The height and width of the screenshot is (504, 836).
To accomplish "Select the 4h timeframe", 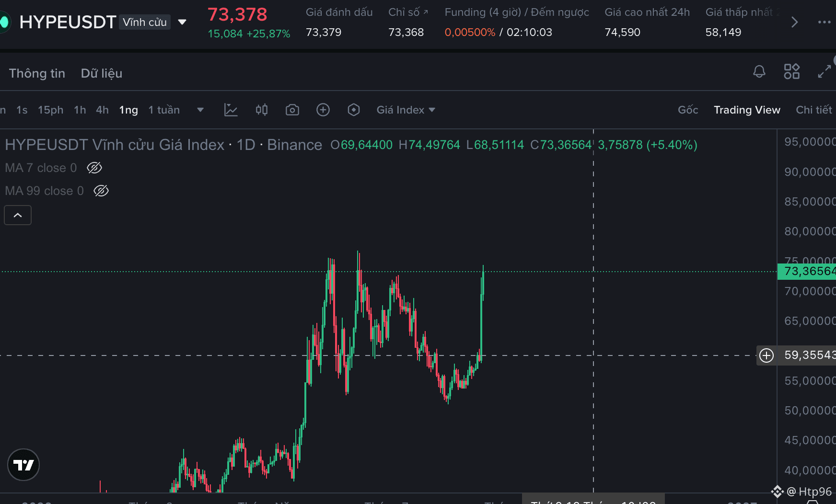I will tap(103, 110).
